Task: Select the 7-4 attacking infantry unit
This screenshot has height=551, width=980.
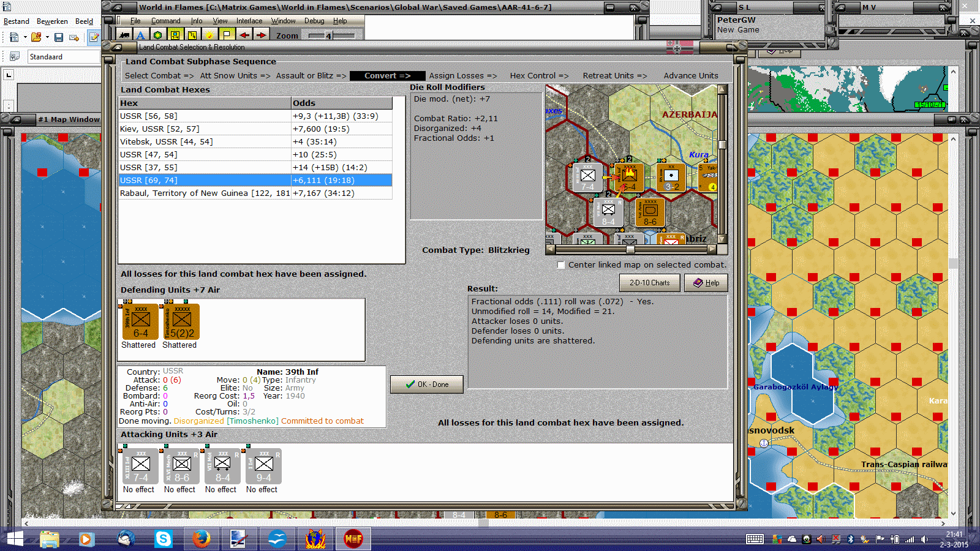Action: click(141, 466)
